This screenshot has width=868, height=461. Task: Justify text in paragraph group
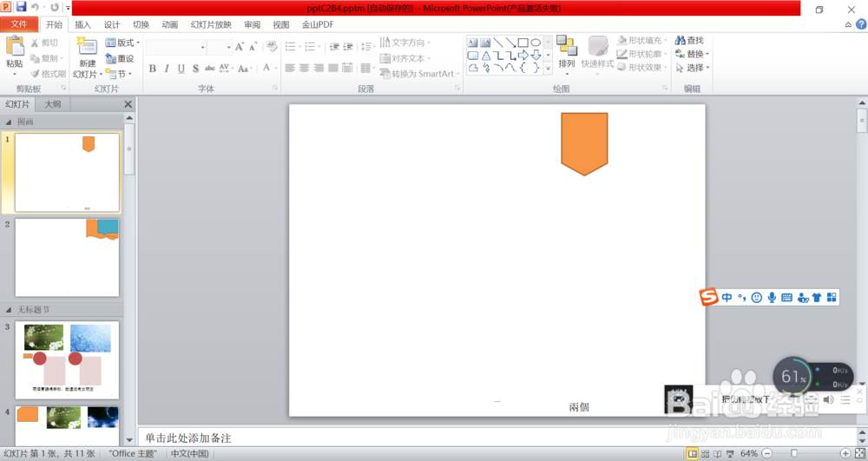[332, 68]
